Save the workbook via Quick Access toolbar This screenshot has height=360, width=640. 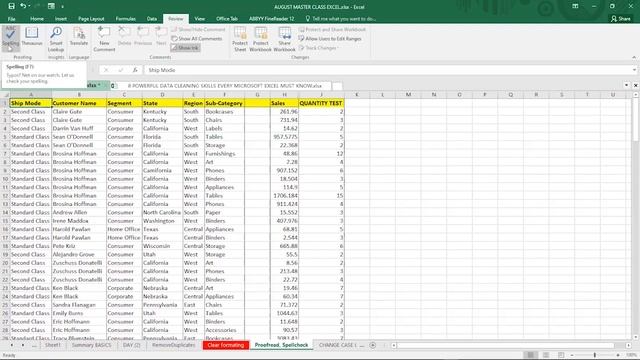(11, 6)
